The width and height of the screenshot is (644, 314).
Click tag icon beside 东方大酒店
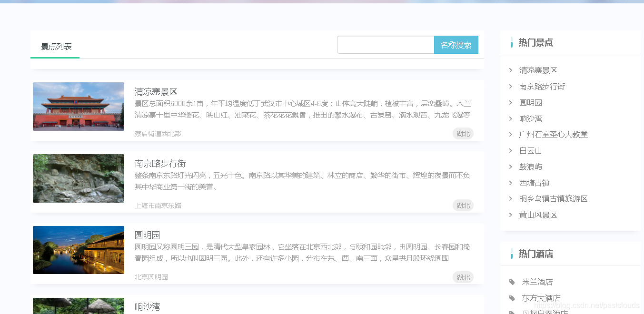tap(512, 298)
